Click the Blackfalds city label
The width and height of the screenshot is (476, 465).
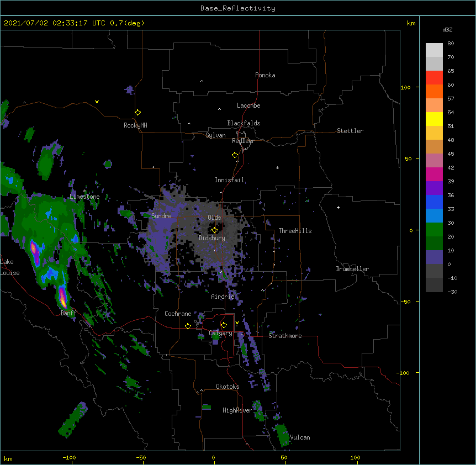[244, 123]
